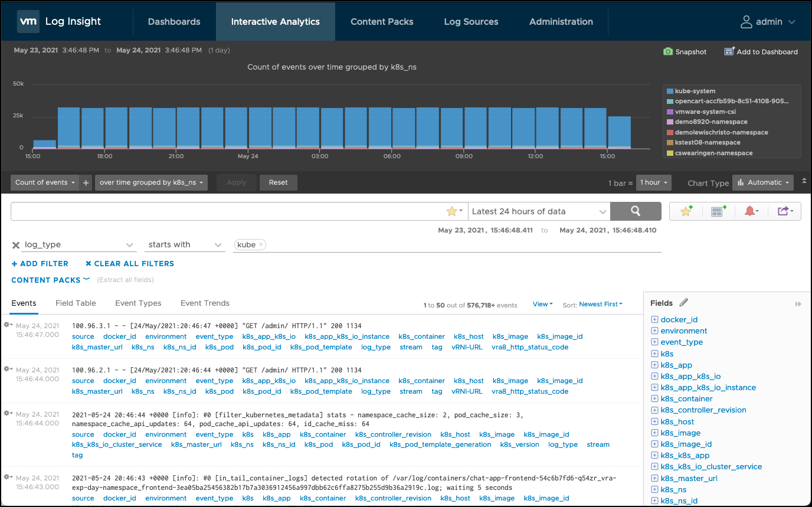Click the Reset button

coord(278,183)
